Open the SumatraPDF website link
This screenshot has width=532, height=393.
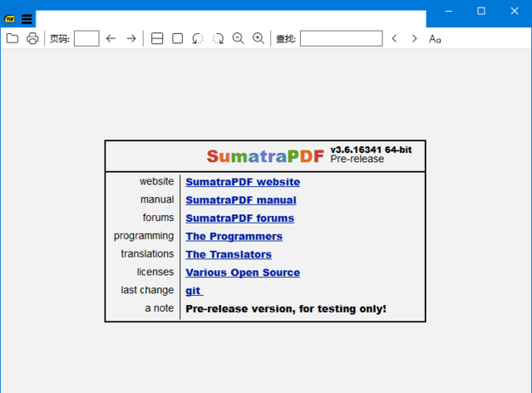point(243,182)
